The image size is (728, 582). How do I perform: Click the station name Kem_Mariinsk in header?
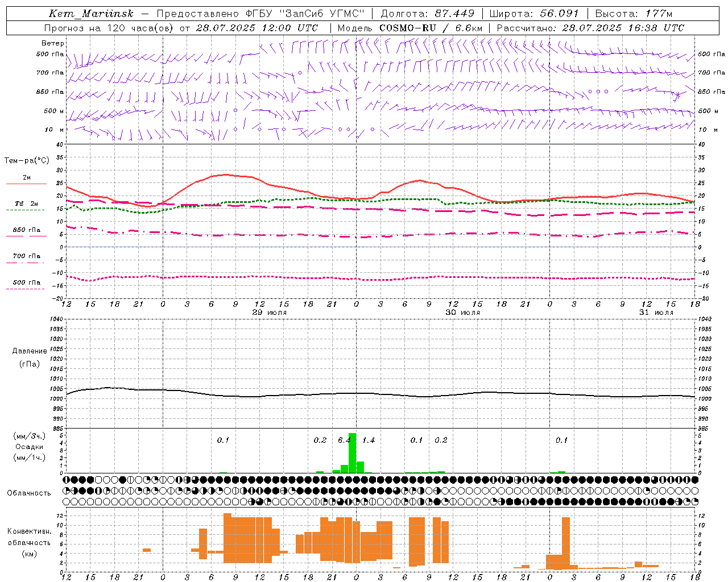click(91, 14)
